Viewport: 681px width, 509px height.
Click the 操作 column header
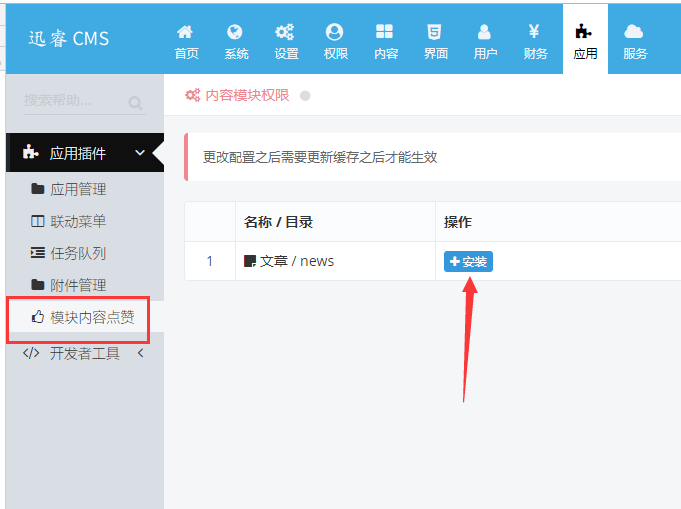coord(458,222)
